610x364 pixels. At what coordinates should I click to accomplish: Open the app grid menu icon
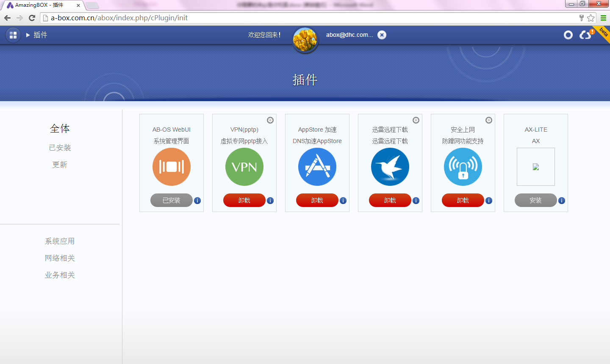13,35
